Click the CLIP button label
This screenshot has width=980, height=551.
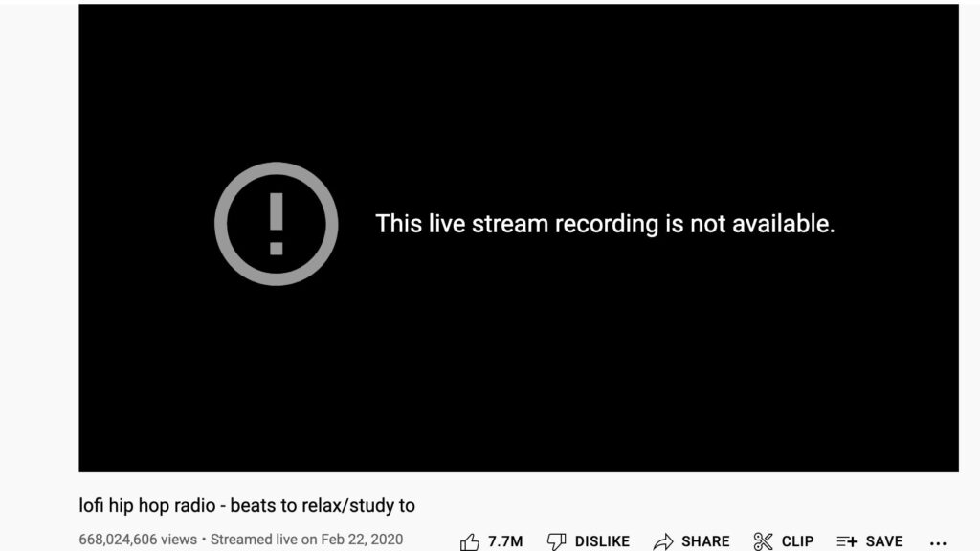pos(797,541)
